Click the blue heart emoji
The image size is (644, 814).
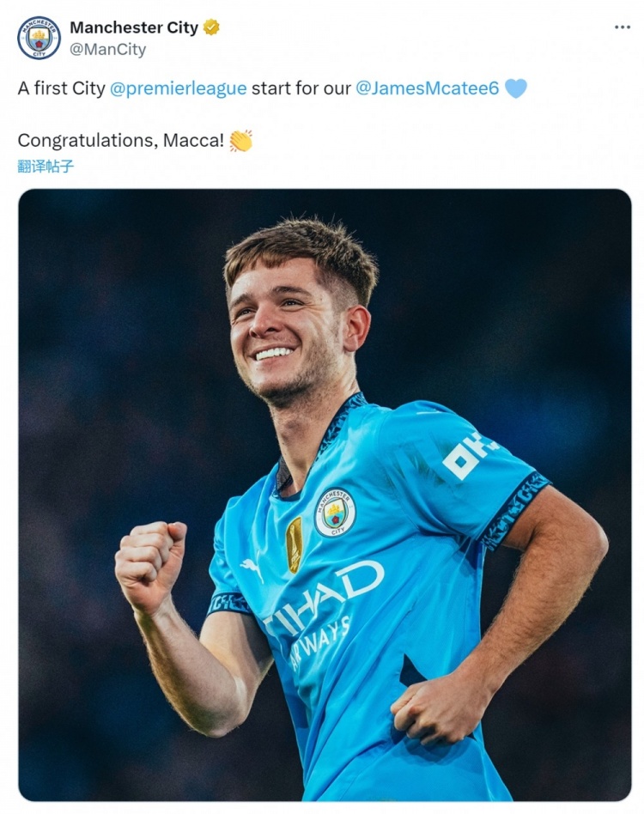pyautogui.click(x=516, y=88)
